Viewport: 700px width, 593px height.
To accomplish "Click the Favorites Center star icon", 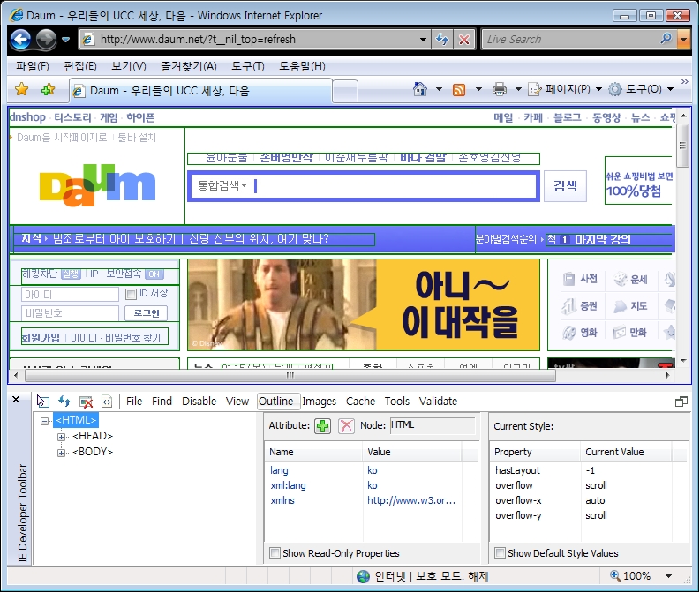I will [x=21, y=90].
